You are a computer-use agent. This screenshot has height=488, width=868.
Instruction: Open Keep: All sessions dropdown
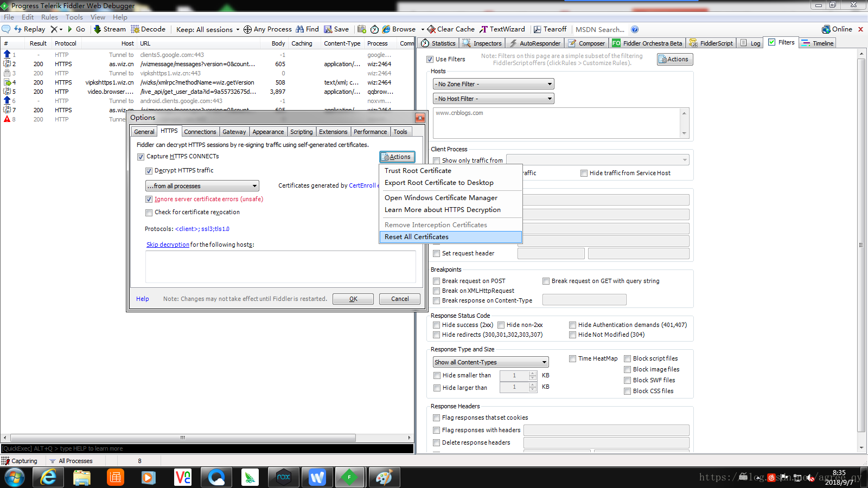[208, 29]
